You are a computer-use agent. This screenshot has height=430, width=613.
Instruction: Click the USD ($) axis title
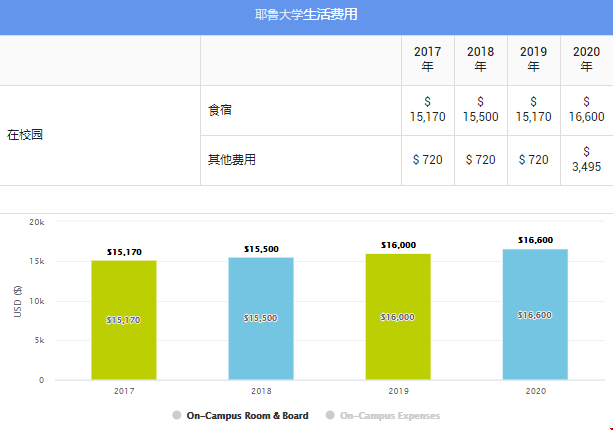(x=18, y=301)
